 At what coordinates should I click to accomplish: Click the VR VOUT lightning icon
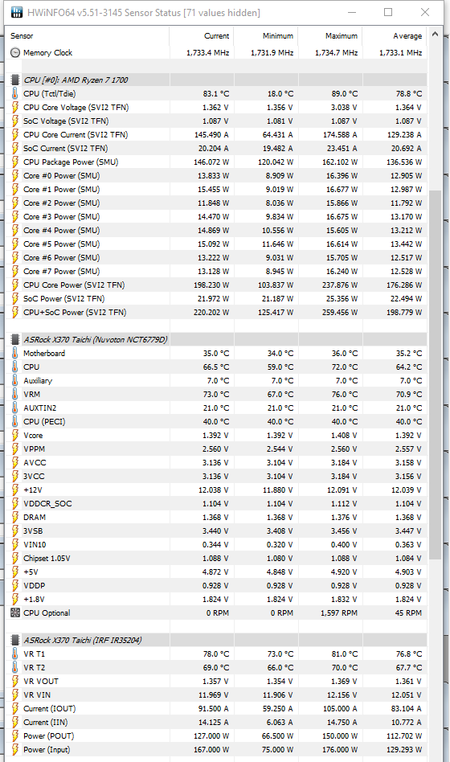click(16, 681)
